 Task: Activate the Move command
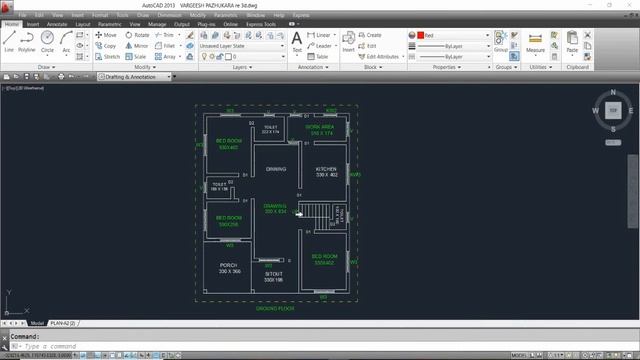tap(106, 35)
